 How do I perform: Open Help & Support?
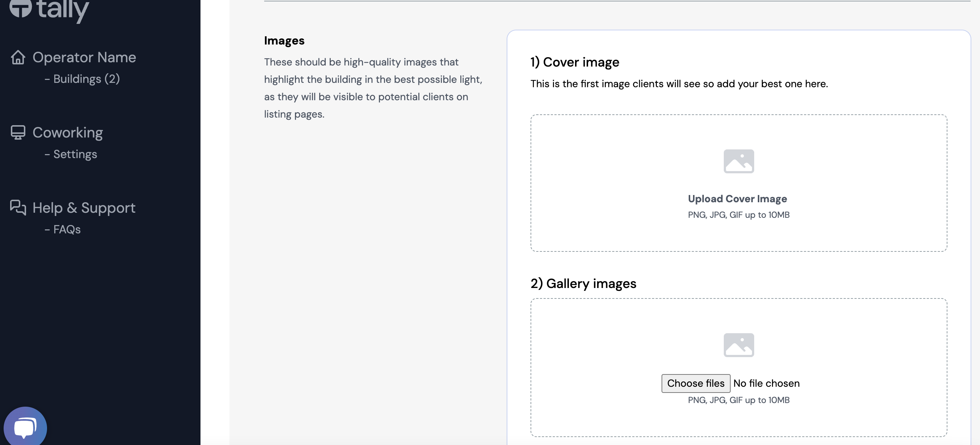(x=84, y=208)
